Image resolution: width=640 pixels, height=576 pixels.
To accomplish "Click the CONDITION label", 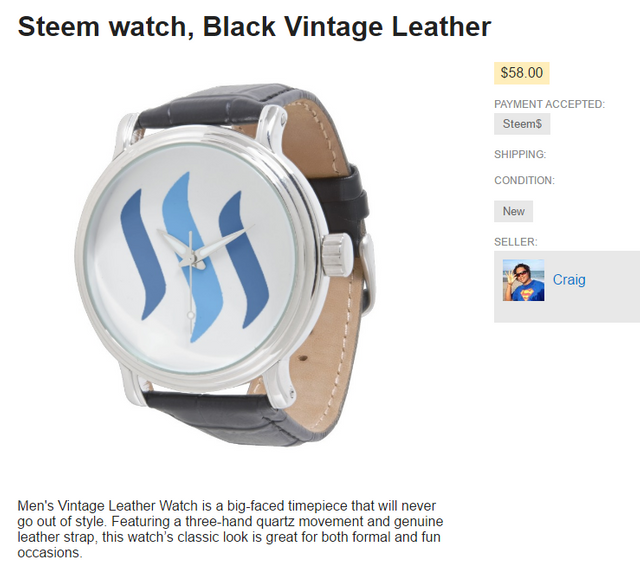I will (x=524, y=180).
